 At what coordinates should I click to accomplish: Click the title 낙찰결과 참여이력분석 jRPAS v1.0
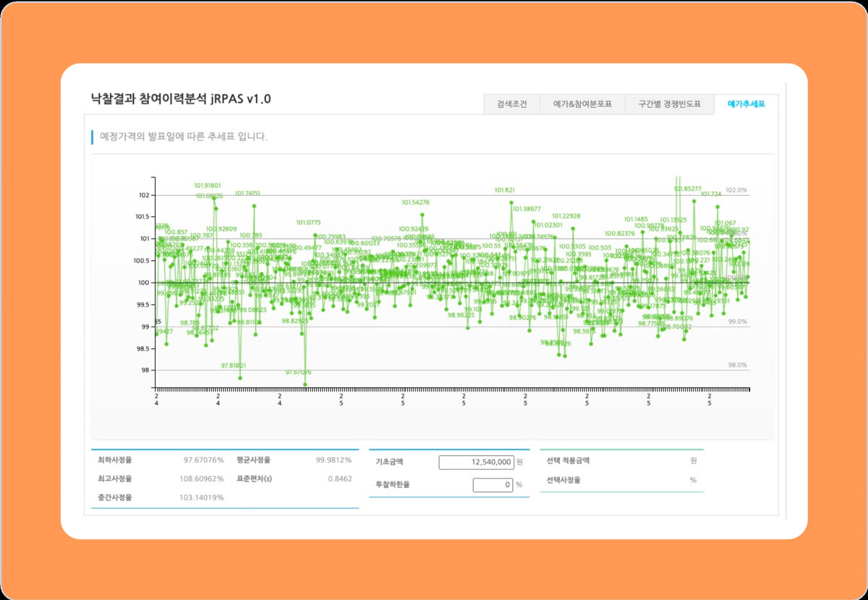coord(181,99)
